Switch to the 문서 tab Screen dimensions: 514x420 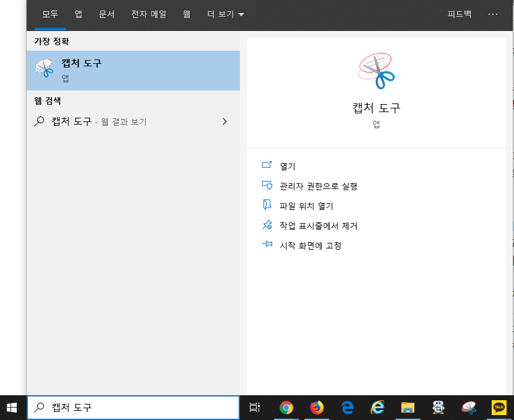107,14
